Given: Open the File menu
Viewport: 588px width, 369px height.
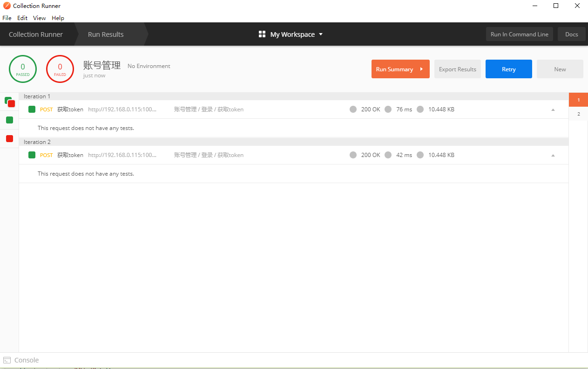Looking at the screenshot, I should point(7,18).
